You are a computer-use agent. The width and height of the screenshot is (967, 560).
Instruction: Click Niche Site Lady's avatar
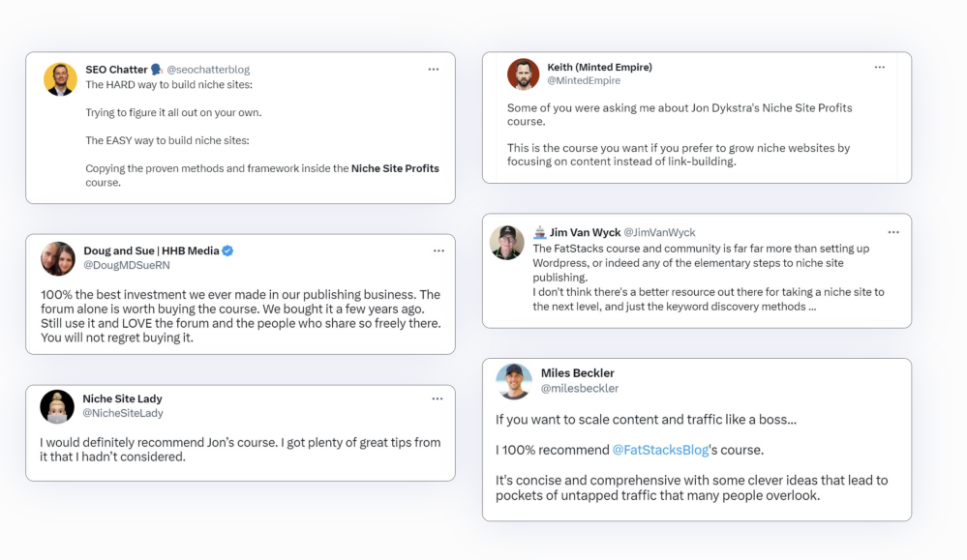(x=57, y=406)
